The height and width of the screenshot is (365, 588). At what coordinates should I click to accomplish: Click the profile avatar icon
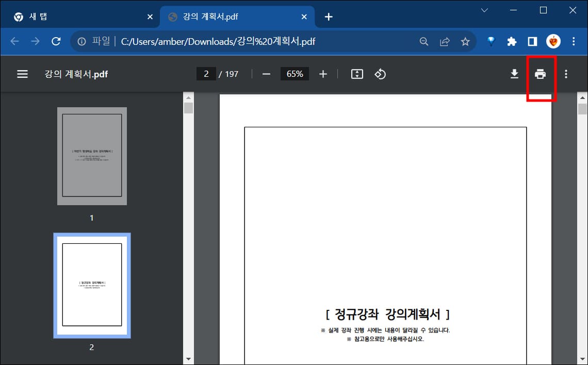553,42
